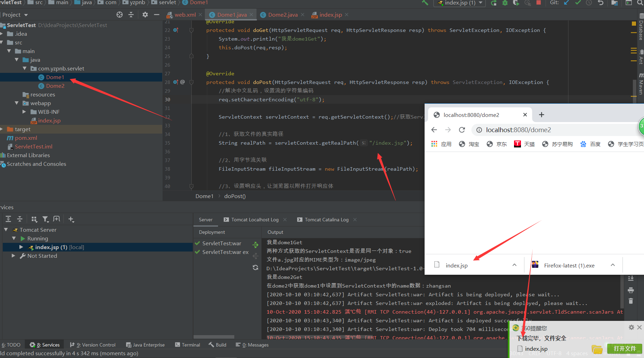Image resolution: width=644 pixels, height=358 pixels.
Task: Open the Maven side tool window
Action: 641,84
